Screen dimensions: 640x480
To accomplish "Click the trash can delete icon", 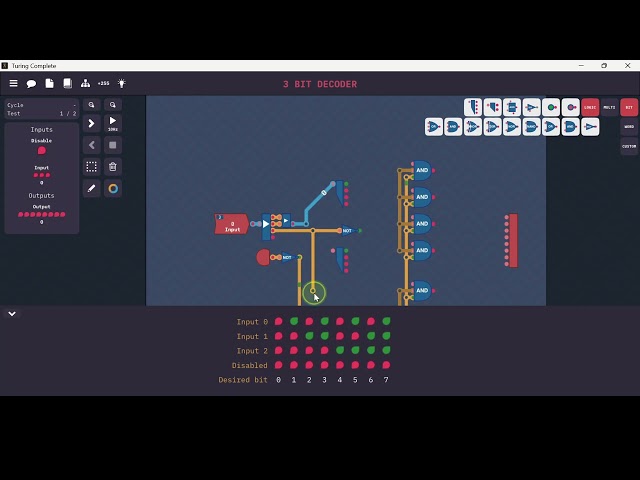I will [113, 167].
